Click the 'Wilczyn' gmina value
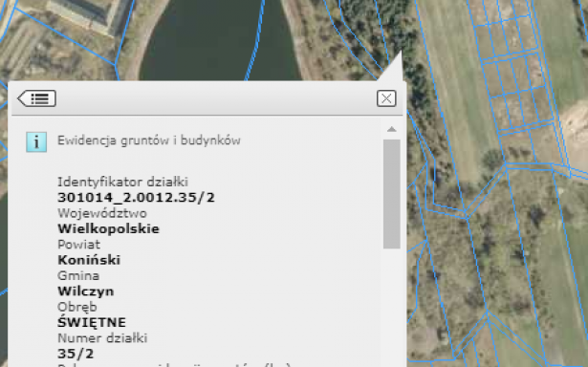588x367 pixels. pyautogui.click(x=85, y=291)
